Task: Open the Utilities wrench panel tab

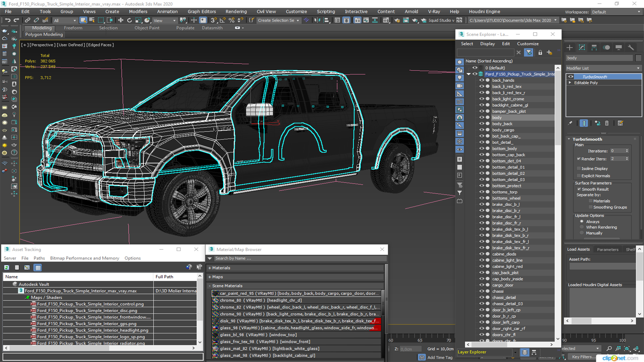Action: [631, 48]
